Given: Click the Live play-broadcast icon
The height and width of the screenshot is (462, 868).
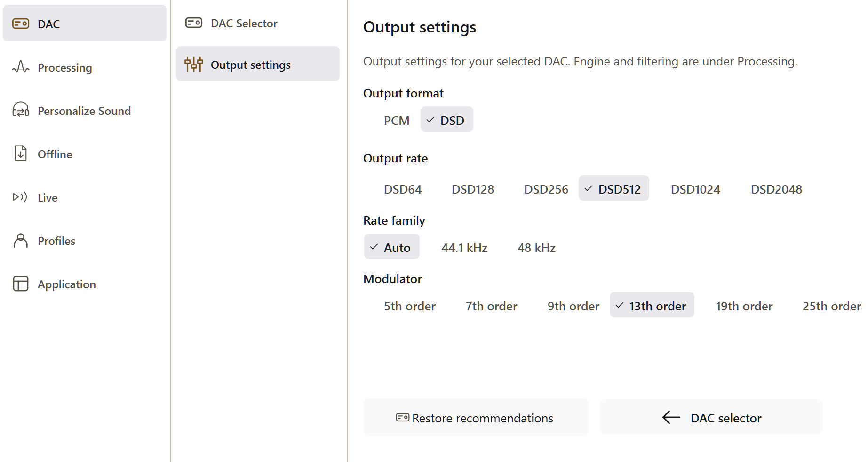Looking at the screenshot, I should click(x=20, y=197).
